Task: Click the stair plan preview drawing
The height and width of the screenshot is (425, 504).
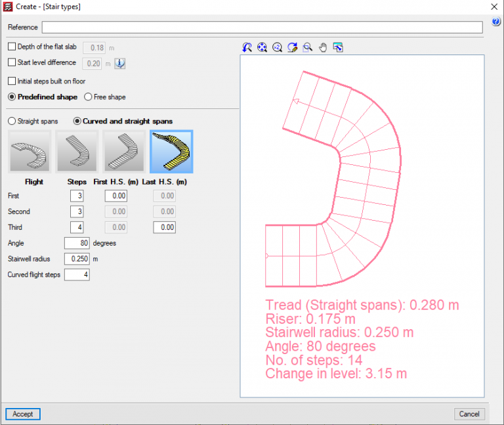Action: click(x=333, y=179)
